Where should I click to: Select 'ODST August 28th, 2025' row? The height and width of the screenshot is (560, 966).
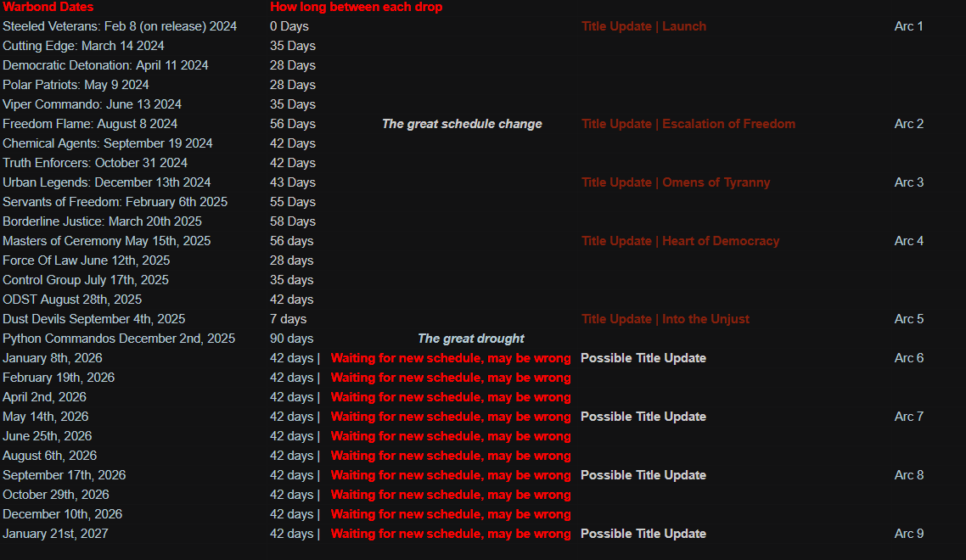[72, 300]
